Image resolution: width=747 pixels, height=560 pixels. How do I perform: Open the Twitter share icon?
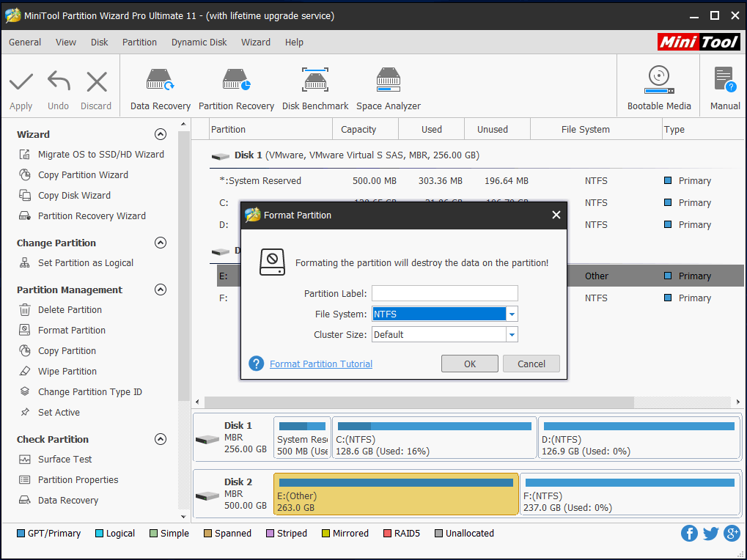click(x=710, y=533)
